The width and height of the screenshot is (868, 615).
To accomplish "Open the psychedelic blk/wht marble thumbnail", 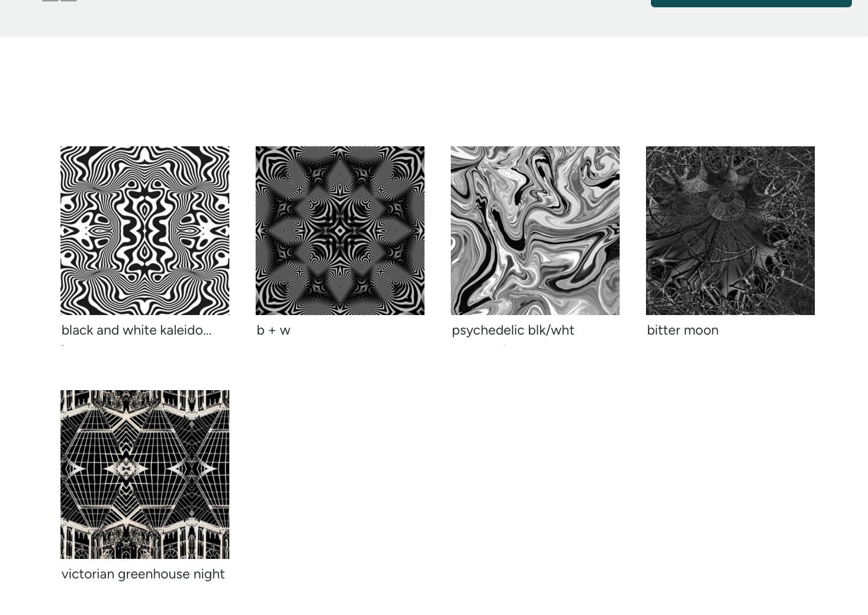I will point(535,231).
